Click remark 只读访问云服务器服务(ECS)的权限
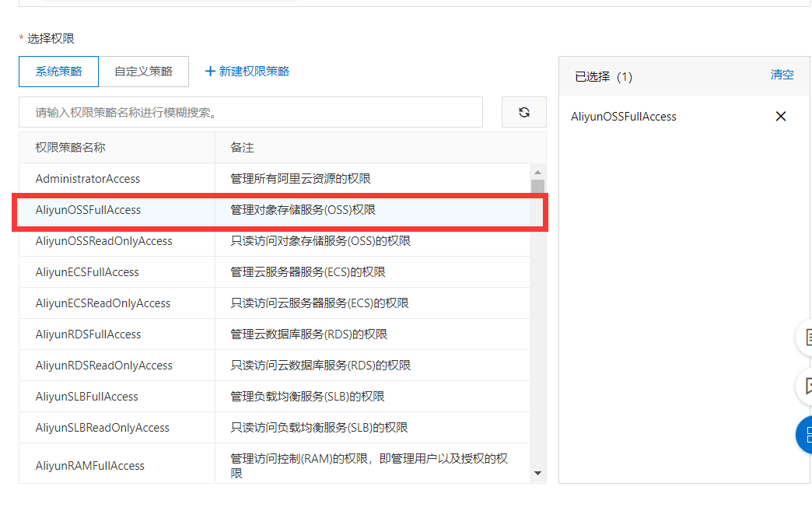The height and width of the screenshot is (511, 812). tap(320, 303)
